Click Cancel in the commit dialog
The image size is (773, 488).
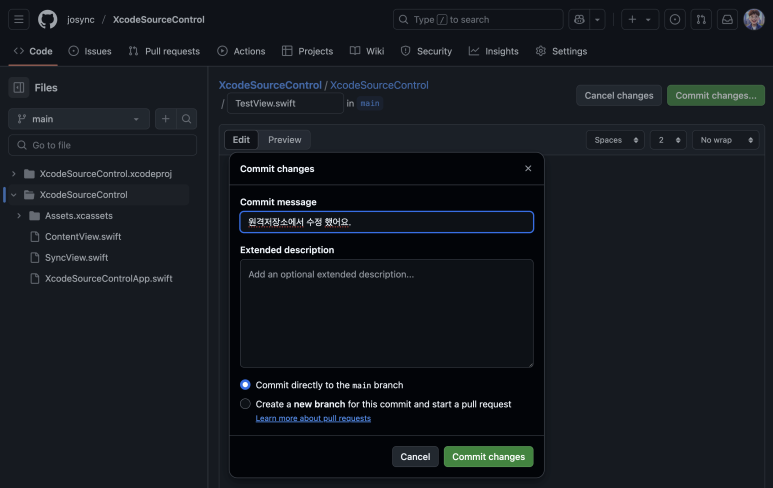click(415, 456)
